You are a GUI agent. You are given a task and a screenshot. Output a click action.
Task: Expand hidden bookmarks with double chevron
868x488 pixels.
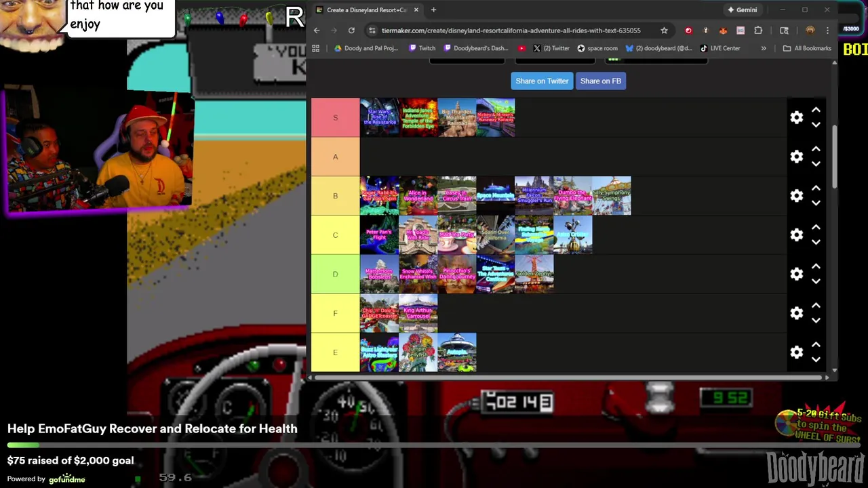click(764, 48)
